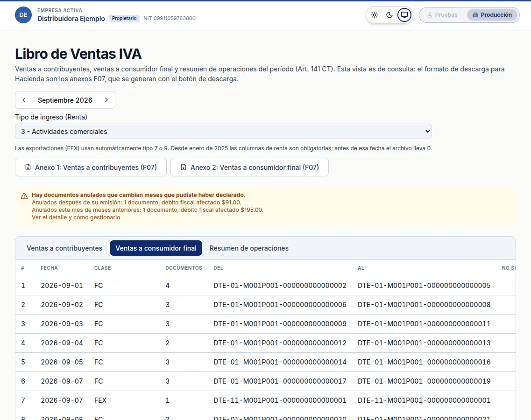The image size is (531, 420).
Task: Download Anexo 2 Ventas a consumidor final
Action: click(249, 167)
